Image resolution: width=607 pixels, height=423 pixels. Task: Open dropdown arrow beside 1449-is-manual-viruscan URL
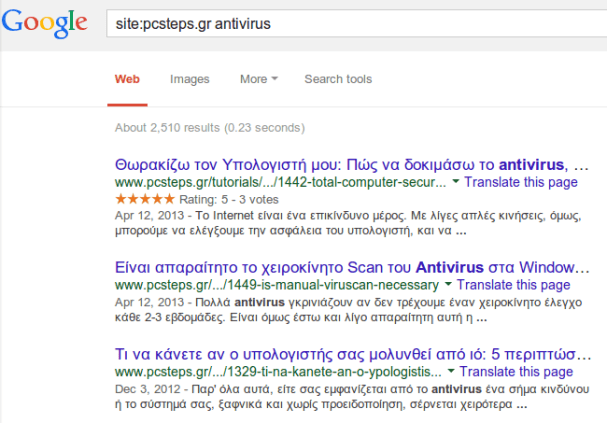point(448,284)
